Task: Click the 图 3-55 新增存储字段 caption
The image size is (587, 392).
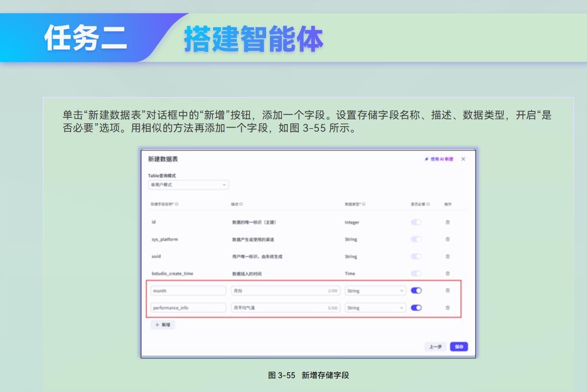Action: [309, 375]
